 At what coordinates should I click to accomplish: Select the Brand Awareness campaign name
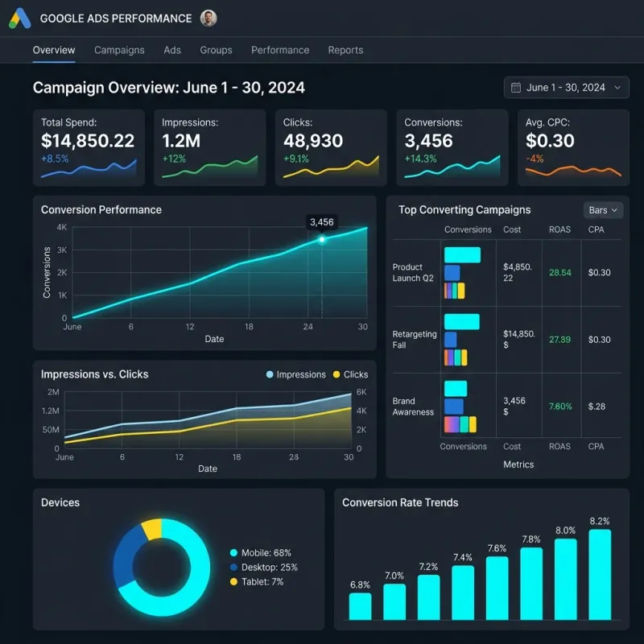tap(413, 407)
